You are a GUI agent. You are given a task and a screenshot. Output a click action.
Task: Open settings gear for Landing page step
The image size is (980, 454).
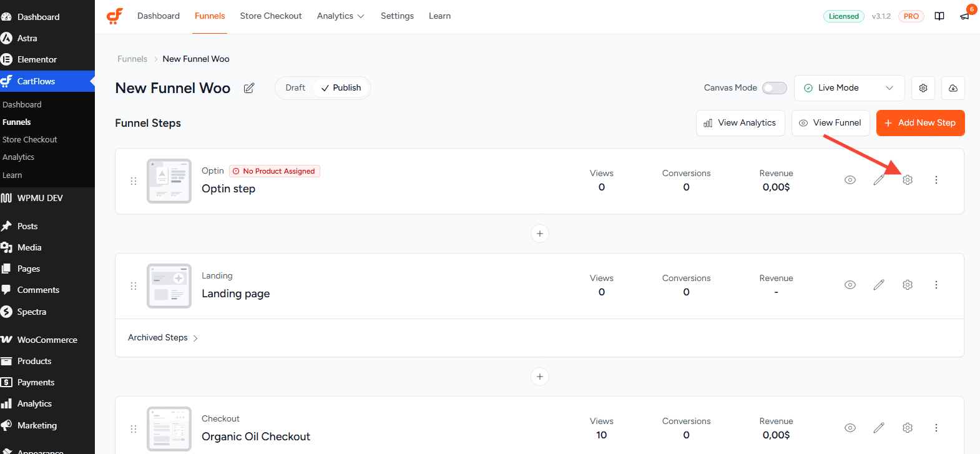pos(908,285)
